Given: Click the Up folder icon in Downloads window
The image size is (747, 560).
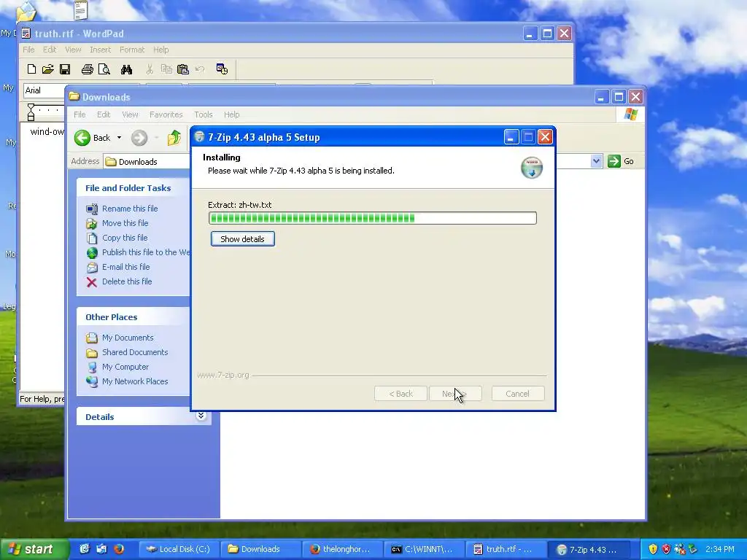Looking at the screenshot, I should click(174, 138).
